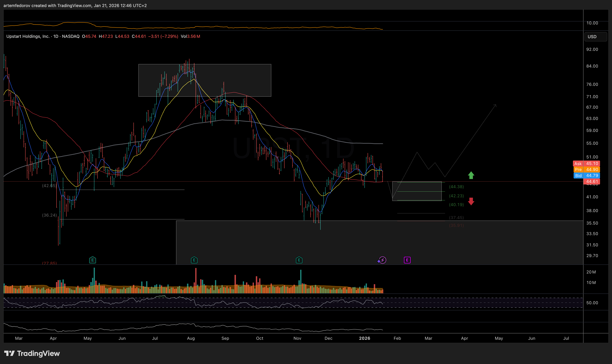612x364 pixels.
Task: Click the Ask 45.10 price label
Action: 586,164
